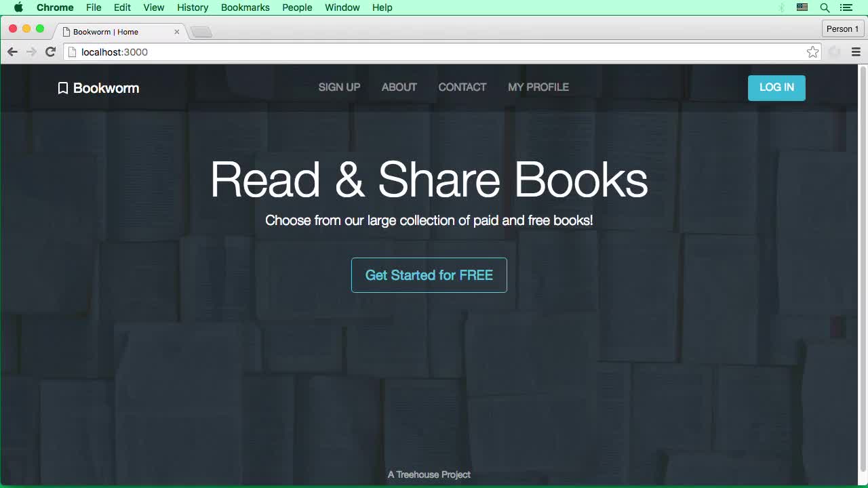
Task: Click the US flag input source icon
Action: (x=802, y=7)
